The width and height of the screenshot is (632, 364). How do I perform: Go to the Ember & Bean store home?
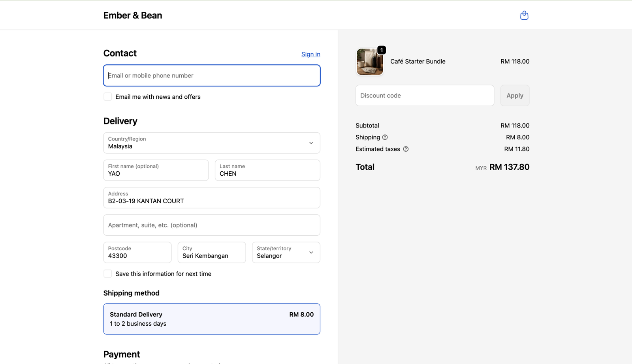(x=133, y=15)
